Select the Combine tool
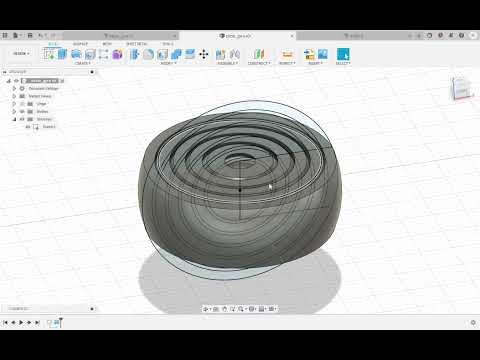Viewport: 480px width, 360px height. [176, 54]
